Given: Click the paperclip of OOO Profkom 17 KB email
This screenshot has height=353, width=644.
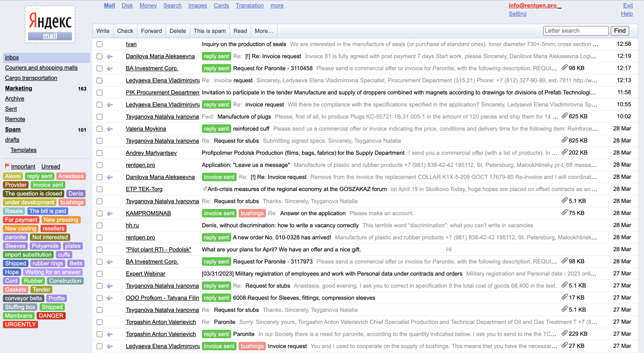Looking at the screenshot, I should [x=564, y=297].
